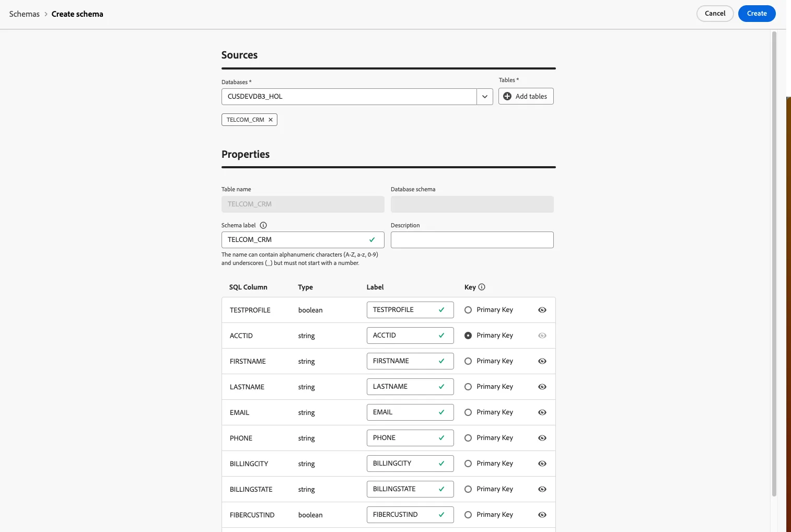
Task: Click the Key column info icon
Action: pyautogui.click(x=482, y=287)
